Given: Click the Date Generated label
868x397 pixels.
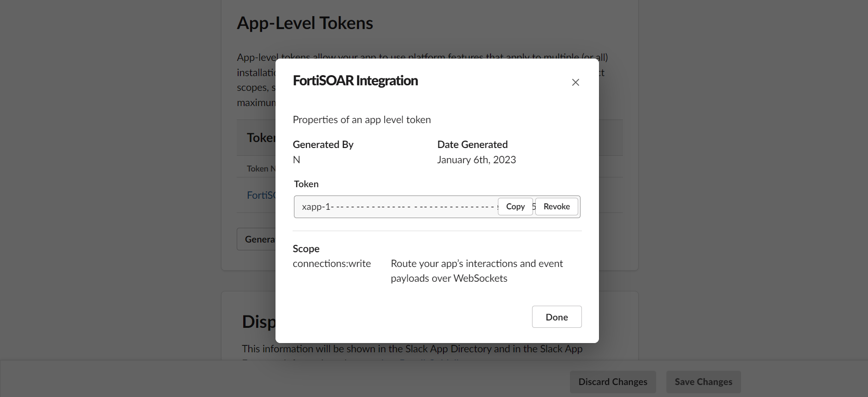Looking at the screenshot, I should pos(472,144).
